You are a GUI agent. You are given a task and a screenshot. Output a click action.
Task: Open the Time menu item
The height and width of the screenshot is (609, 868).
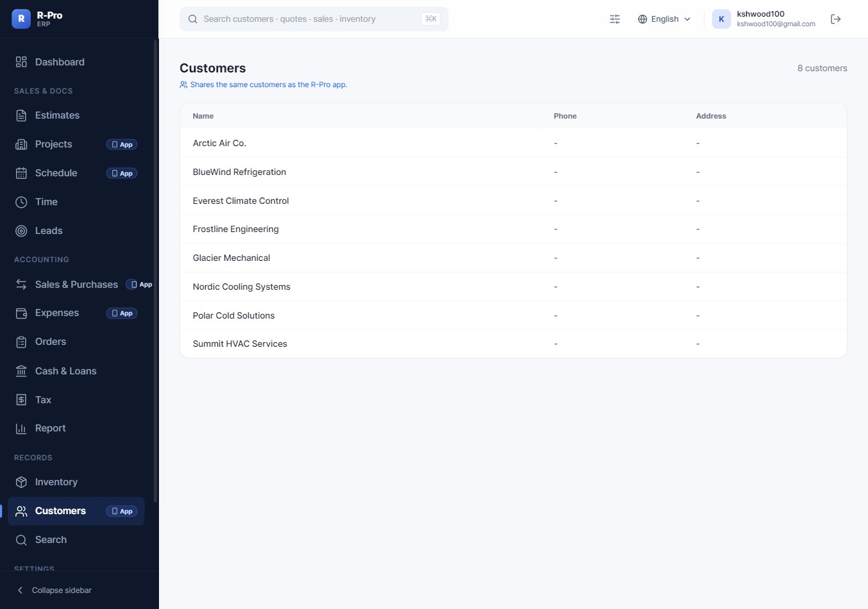point(76,202)
